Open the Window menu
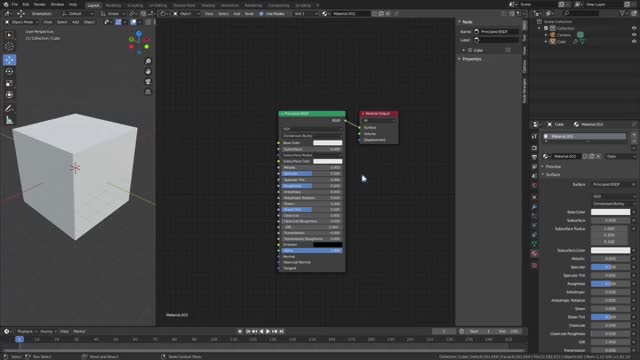The image size is (640, 360). [x=57, y=4]
